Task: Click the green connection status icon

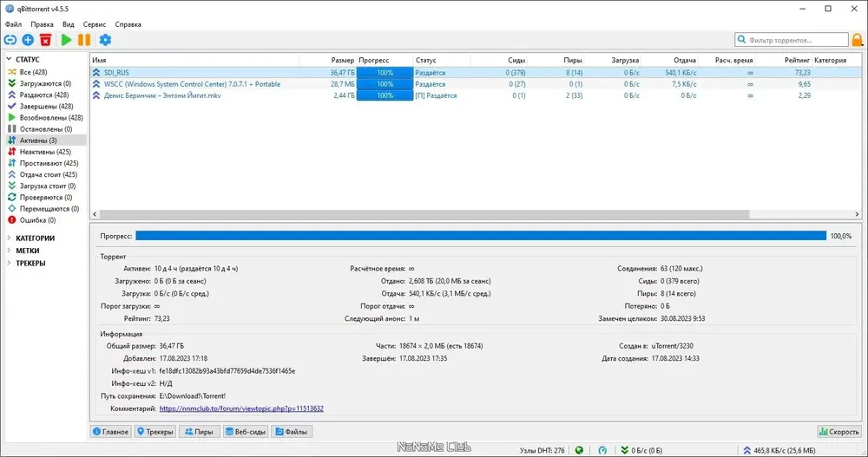Action: pyautogui.click(x=579, y=450)
